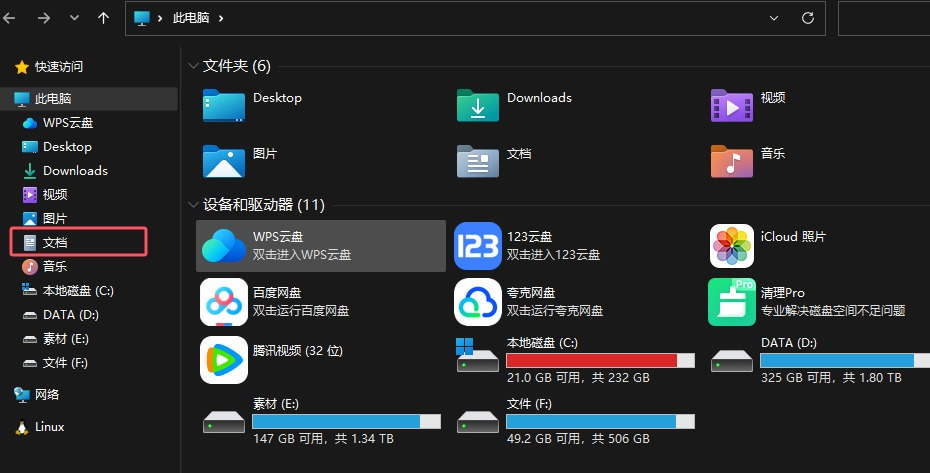
Task: Click the 文件 (F:) usage bar
Action: click(600, 421)
